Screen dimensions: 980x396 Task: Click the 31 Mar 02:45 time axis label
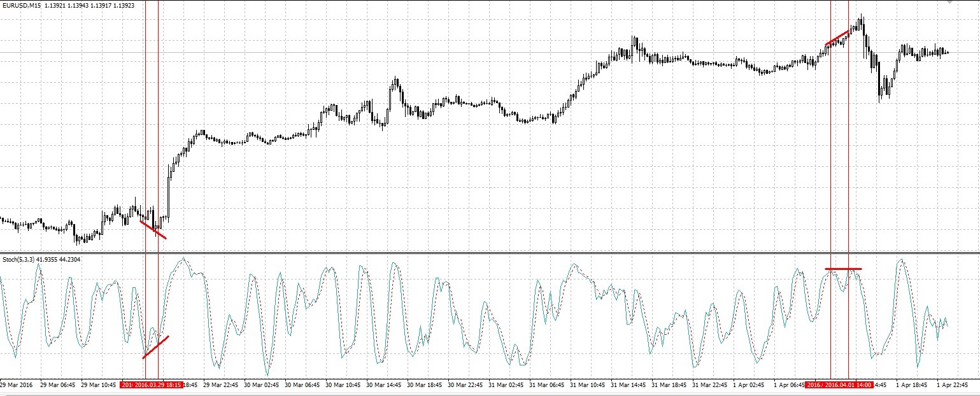(x=506, y=385)
